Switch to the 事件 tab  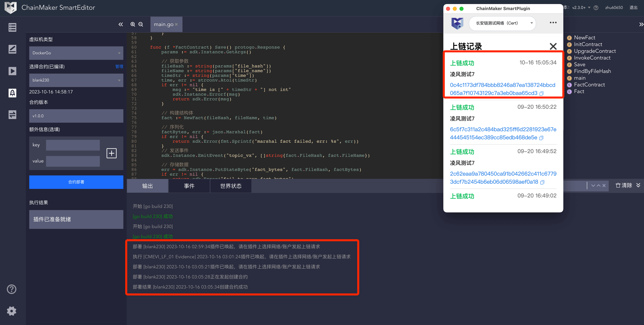[189, 186]
